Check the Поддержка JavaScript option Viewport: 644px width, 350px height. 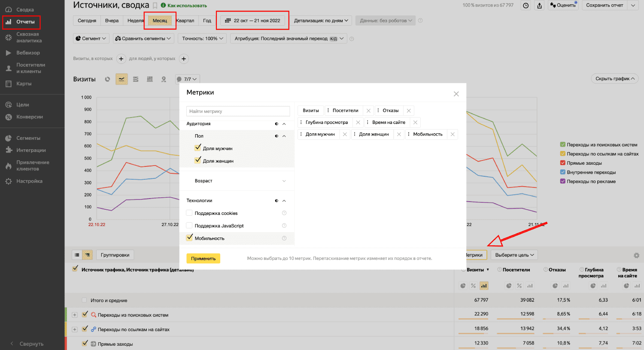click(189, 226)
